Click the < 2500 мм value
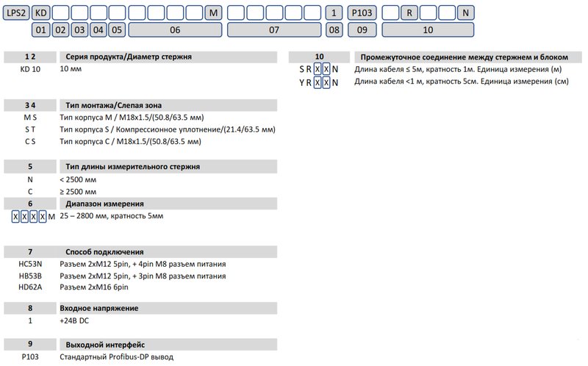This screenshot has width=588, height=366. point(78,179)
